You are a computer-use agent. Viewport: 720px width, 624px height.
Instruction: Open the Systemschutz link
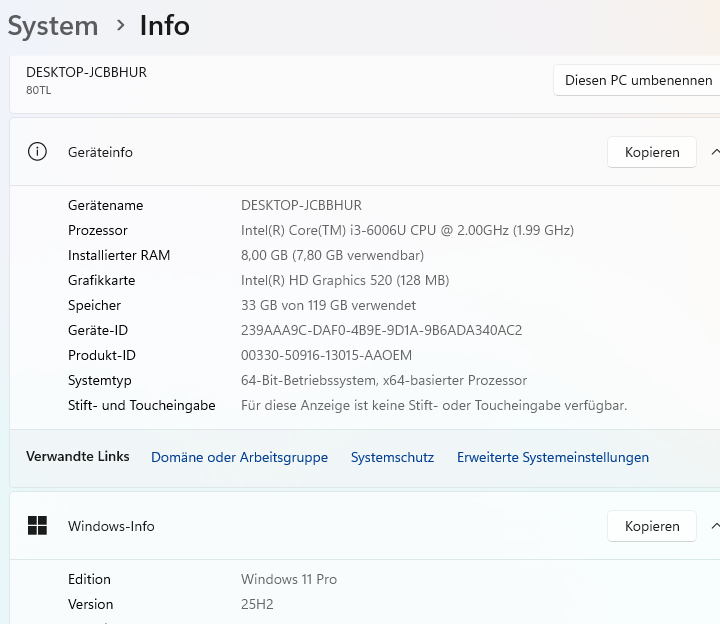pos(392,457)
